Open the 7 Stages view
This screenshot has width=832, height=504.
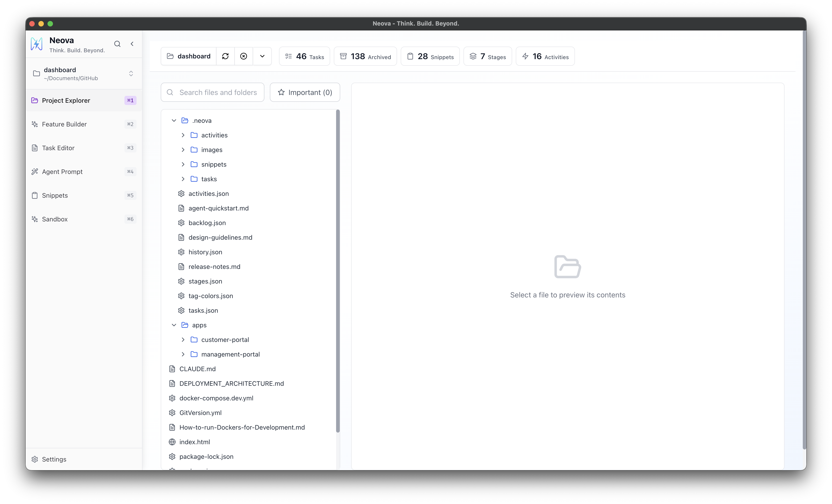(488, 56)
